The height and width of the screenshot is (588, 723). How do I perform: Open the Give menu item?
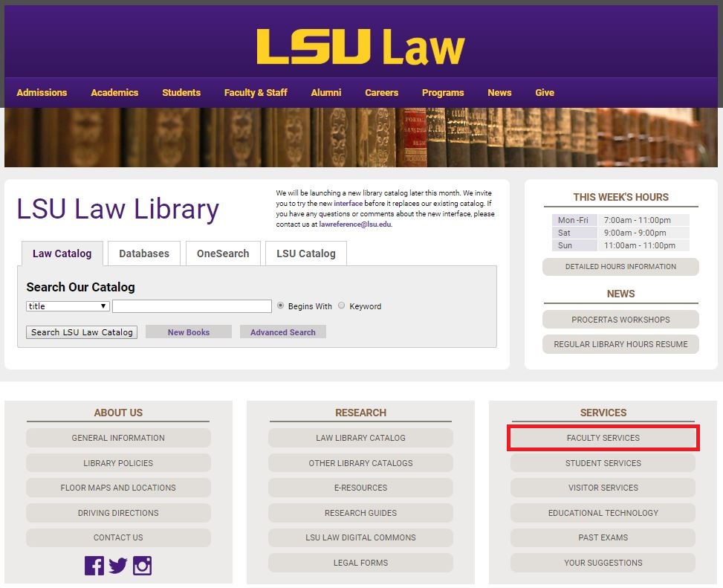click(x=545, y=92)
